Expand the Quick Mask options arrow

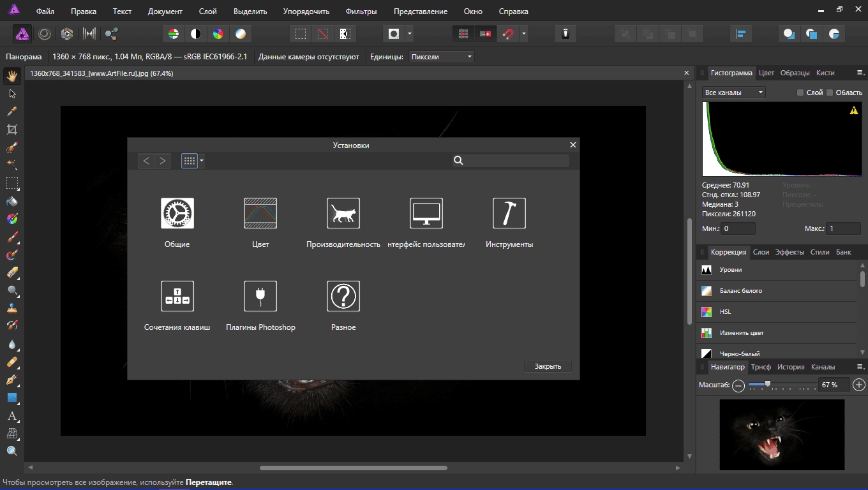pyautogui.click(x=410, y=34)
